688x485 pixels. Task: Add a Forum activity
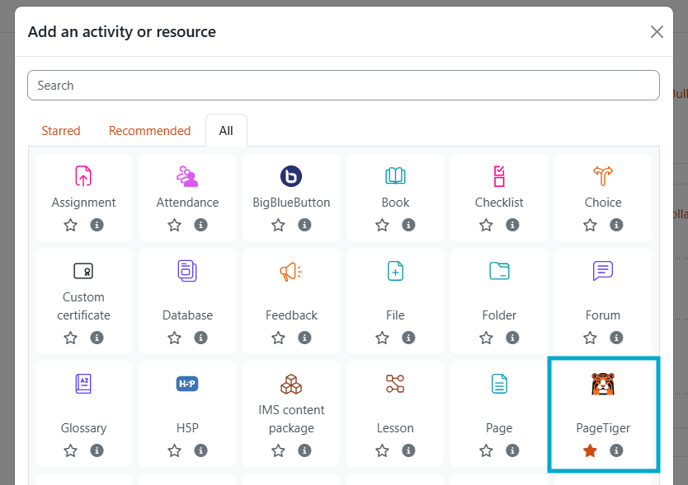click(x=603, y=271)
